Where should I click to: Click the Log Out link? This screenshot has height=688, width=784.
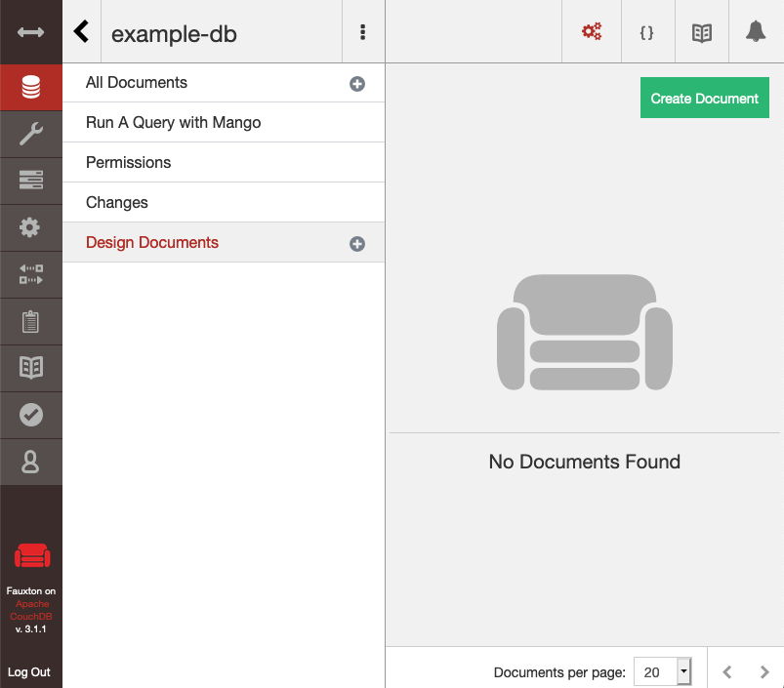coord(29,672)
